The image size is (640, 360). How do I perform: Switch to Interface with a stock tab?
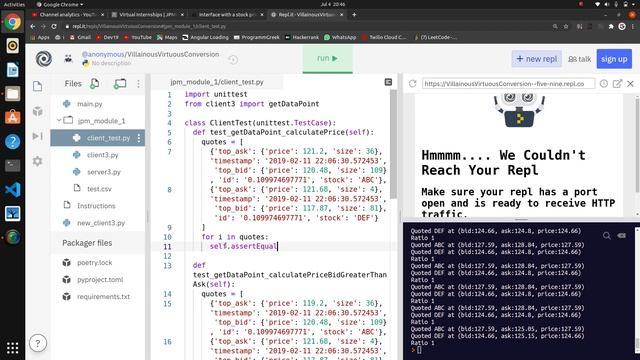click(227, 15)
